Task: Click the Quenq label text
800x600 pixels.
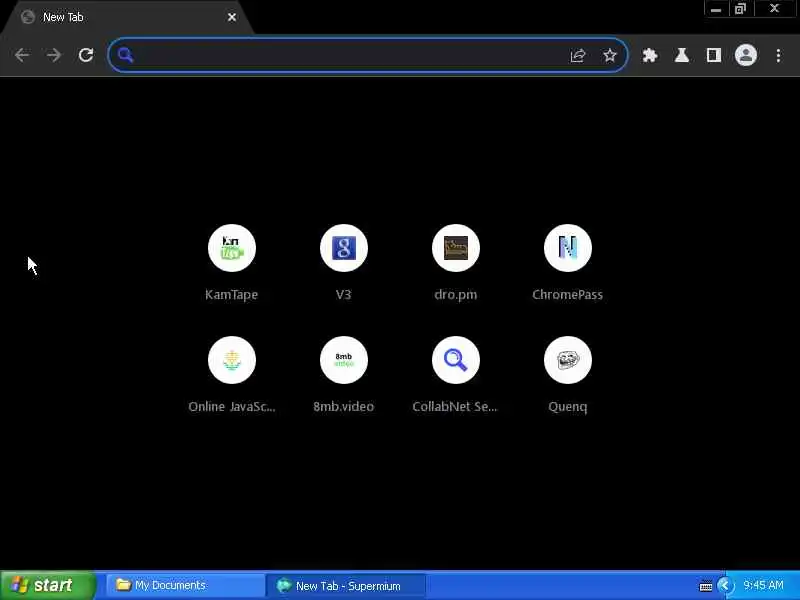Action: coord(567,407)
